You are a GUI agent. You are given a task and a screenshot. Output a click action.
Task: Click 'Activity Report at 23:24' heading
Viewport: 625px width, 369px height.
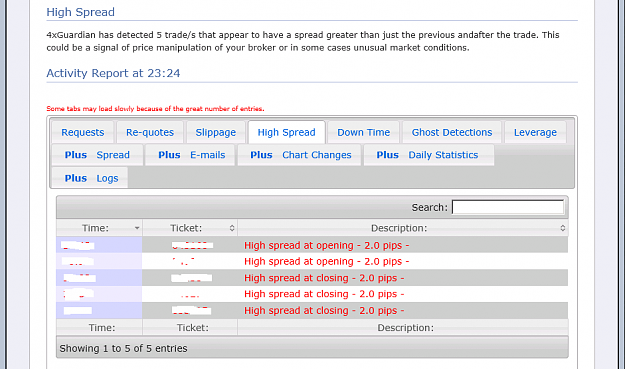(113, 73)
